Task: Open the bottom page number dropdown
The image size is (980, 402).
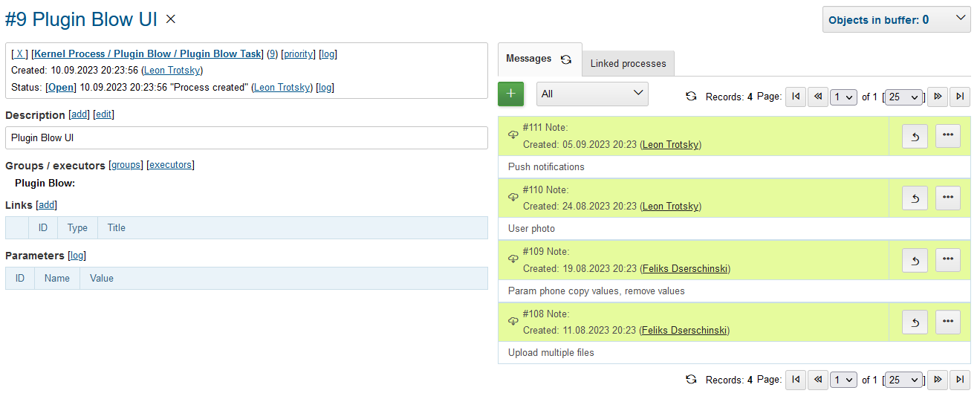Action: point(843,380)
